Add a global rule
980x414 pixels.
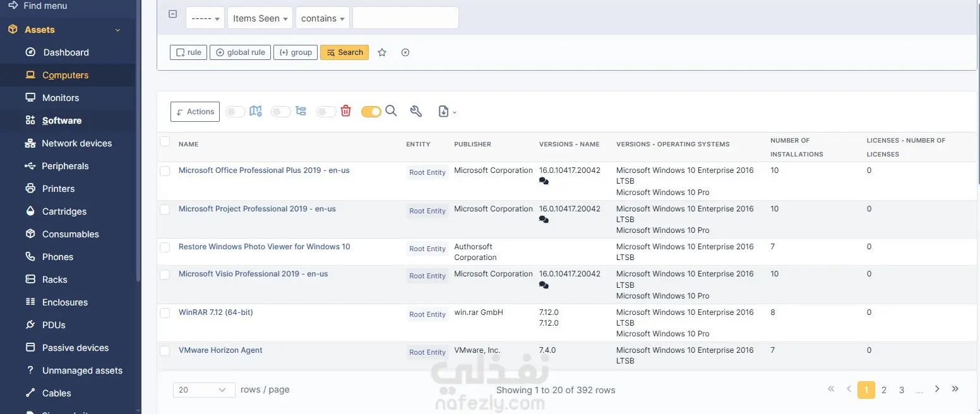tap(241, 52)
